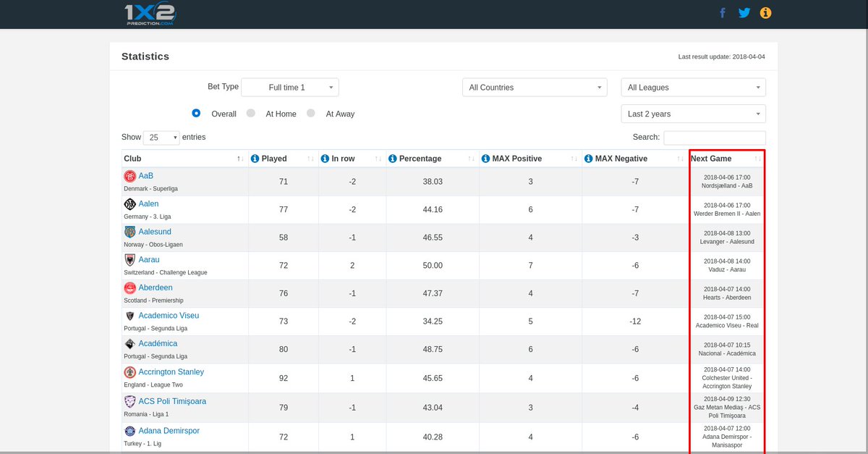Select the Overall radio button
This screenshot has width=868, height=454.
pos(196,113)
